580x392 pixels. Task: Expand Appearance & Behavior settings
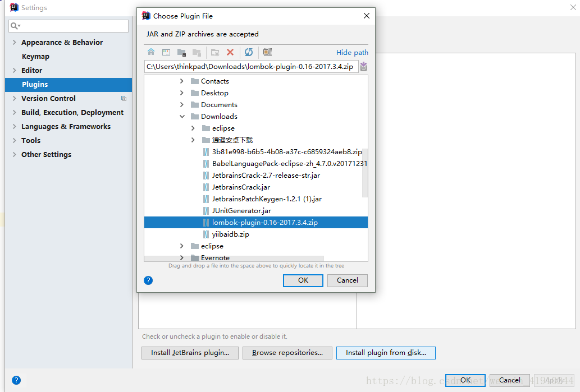pyautogui.click(x=15, y=42)
